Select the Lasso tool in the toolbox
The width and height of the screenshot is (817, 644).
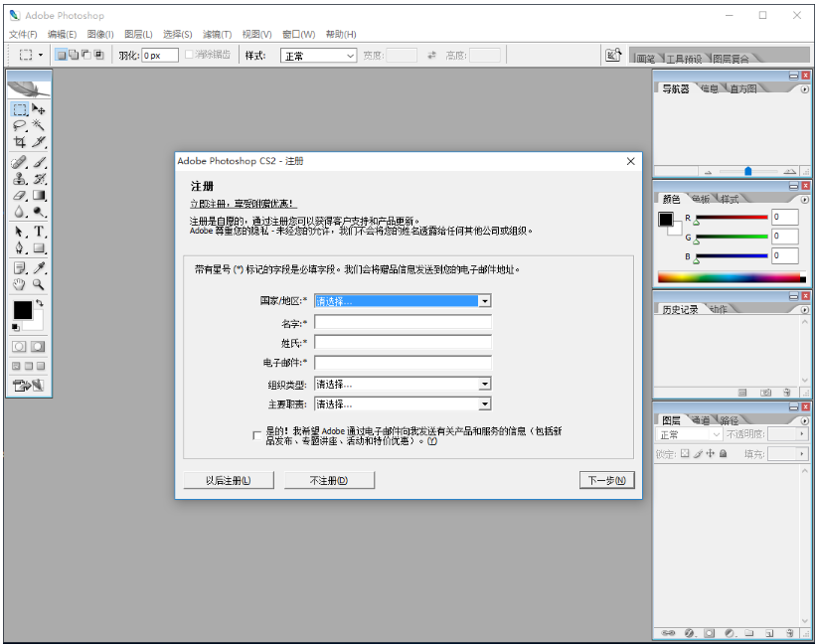[x=20, y=126]
